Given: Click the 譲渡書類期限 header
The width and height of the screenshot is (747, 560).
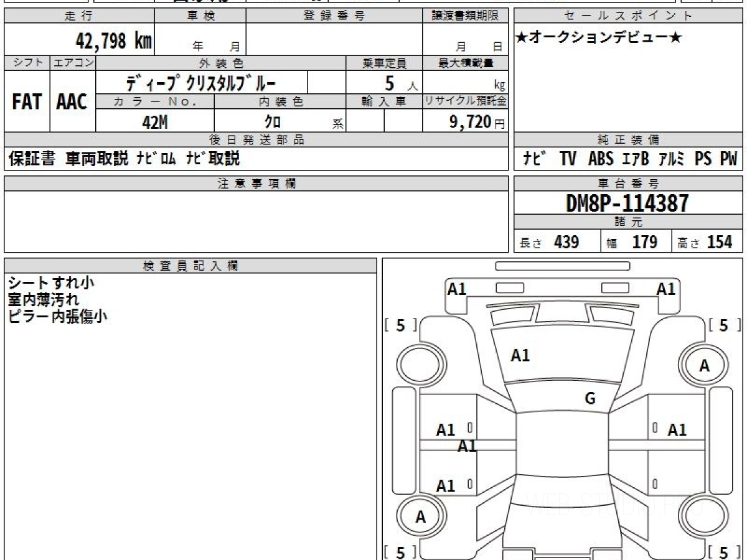Looking at the screenshot, I should pos(465,16).
